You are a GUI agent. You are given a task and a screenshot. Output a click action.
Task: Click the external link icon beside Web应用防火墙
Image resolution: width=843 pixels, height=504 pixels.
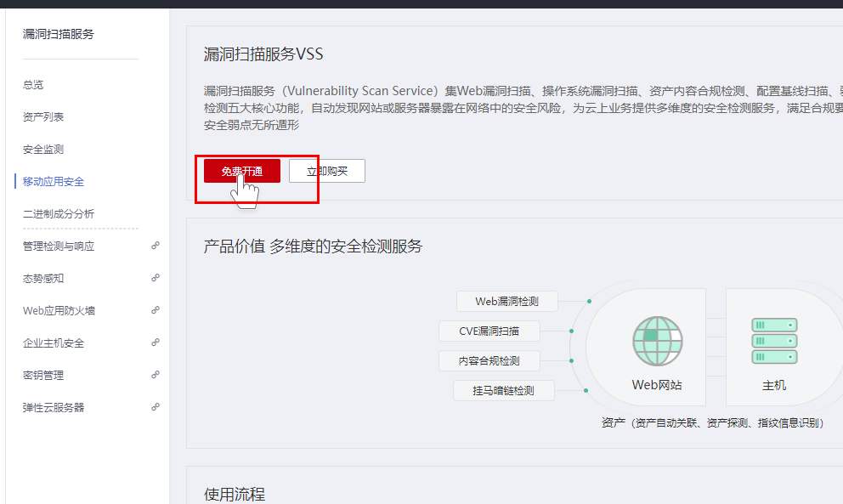click(156, 310)
